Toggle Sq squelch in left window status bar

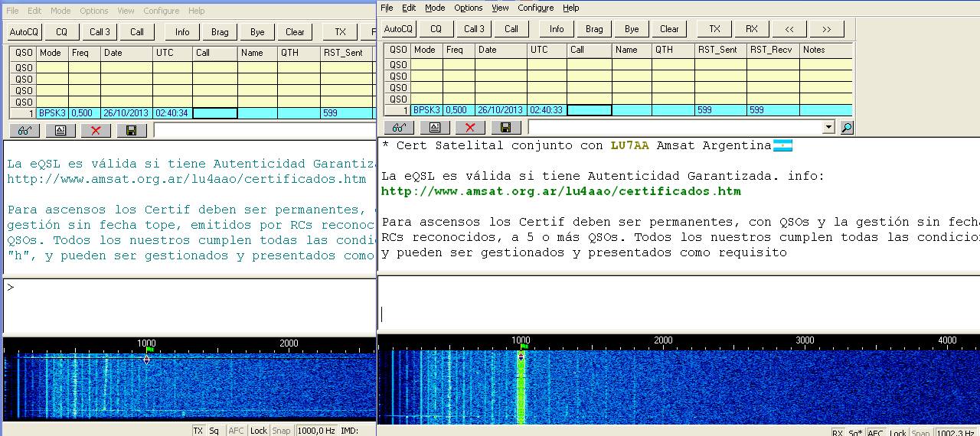[x=214, y=431]
